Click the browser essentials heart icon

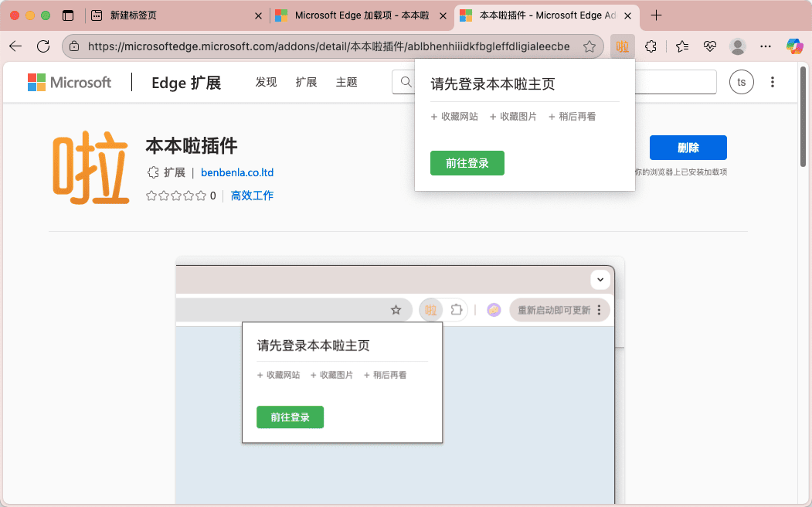[x=710, y=46]
